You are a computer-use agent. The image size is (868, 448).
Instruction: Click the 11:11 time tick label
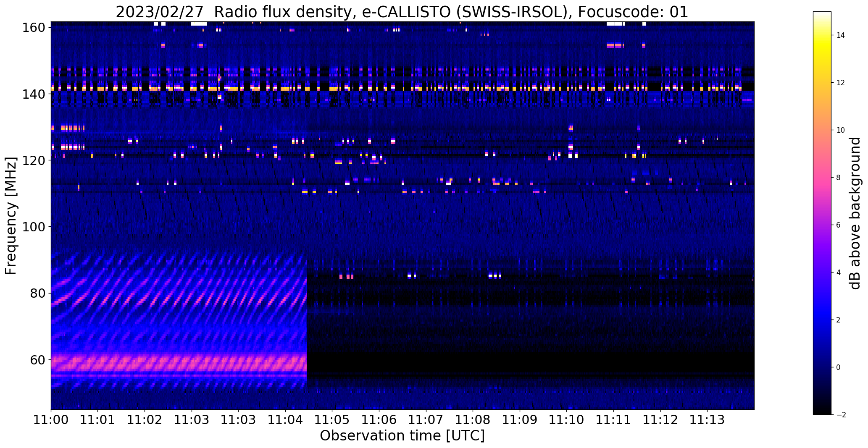614,419
